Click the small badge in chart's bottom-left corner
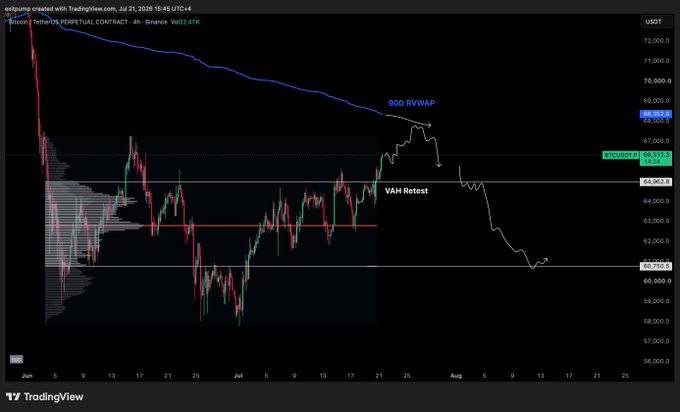This screenshot has width=680, height=412. pyautogui.click(x=16, y=360)
